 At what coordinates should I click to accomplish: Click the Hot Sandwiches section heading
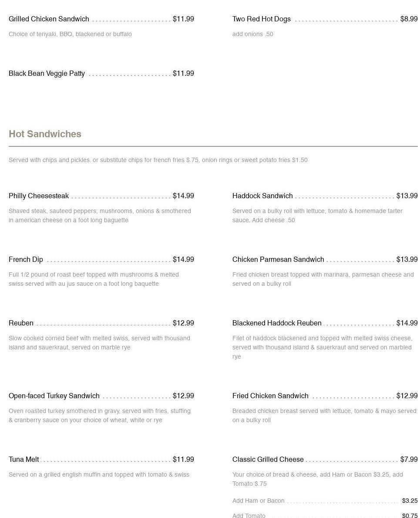click(45, 134)
